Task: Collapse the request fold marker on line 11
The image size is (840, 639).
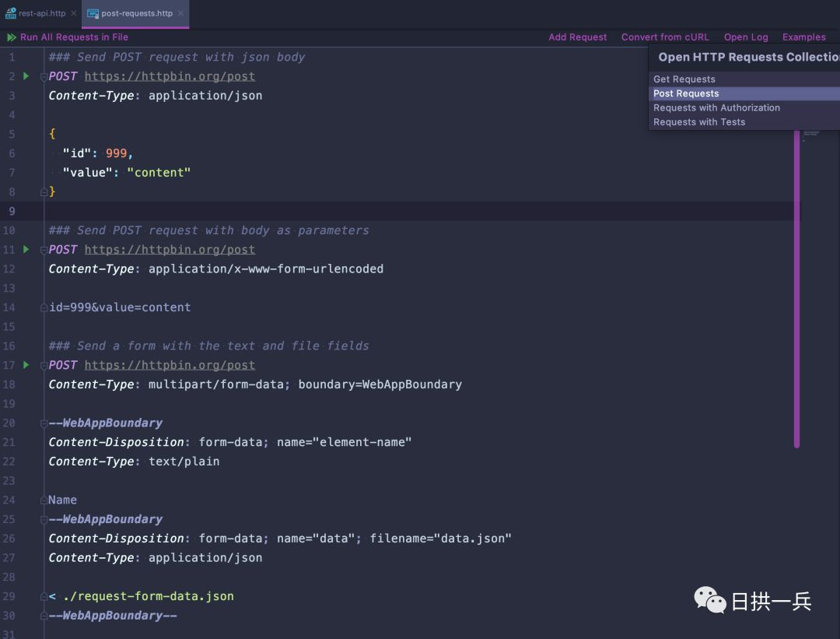Action: pos(44,251)
